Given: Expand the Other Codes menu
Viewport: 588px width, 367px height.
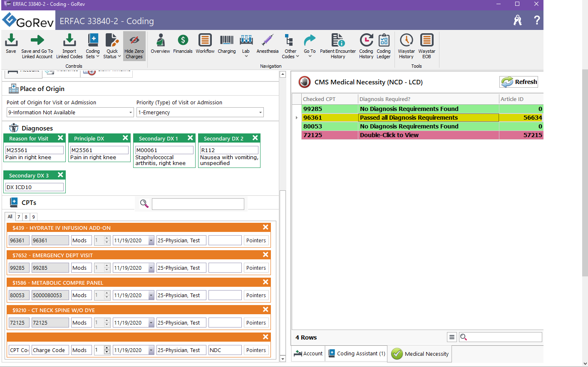Looking at the screenshot, I should coord(290,46).
